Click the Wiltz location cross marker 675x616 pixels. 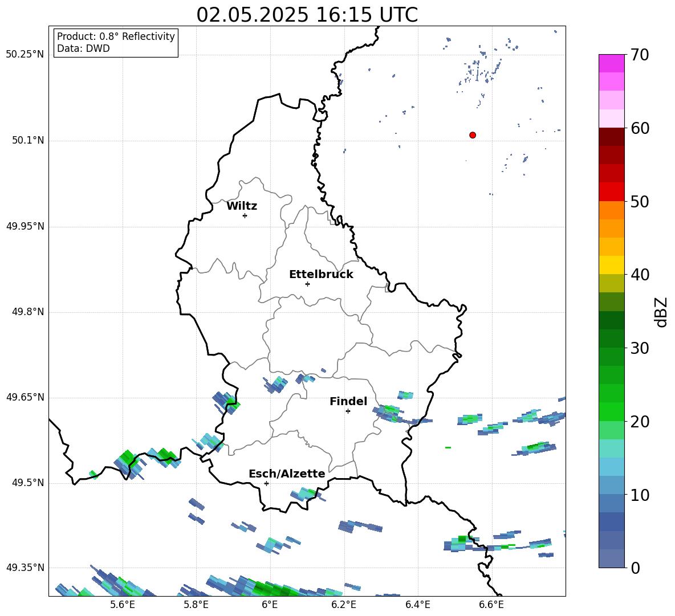(x=245, y=215)
